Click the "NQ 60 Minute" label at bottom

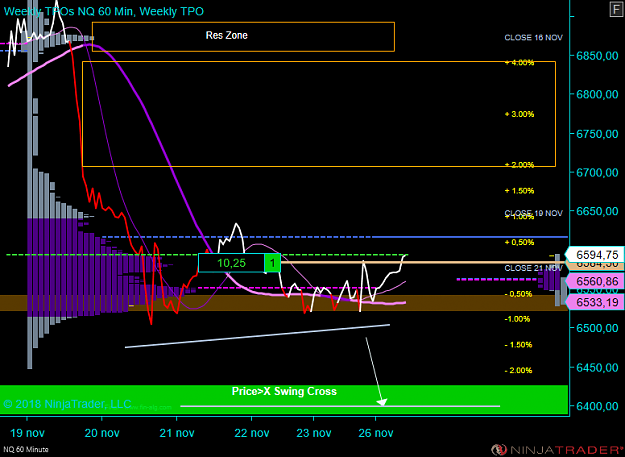tap(26, 449)
